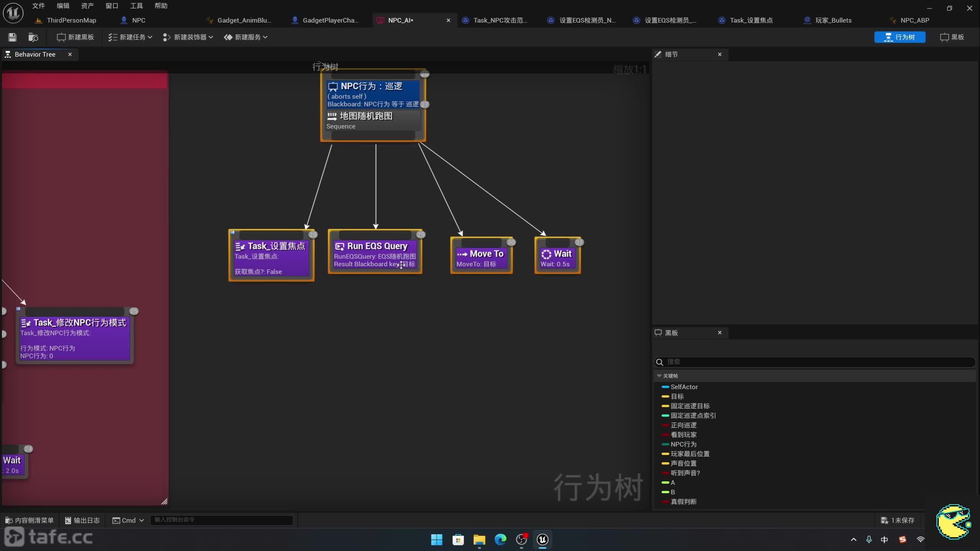This screenshot has height=551, width=980.
Task: Close the NPC_AI tab
Action: [448, 20]
